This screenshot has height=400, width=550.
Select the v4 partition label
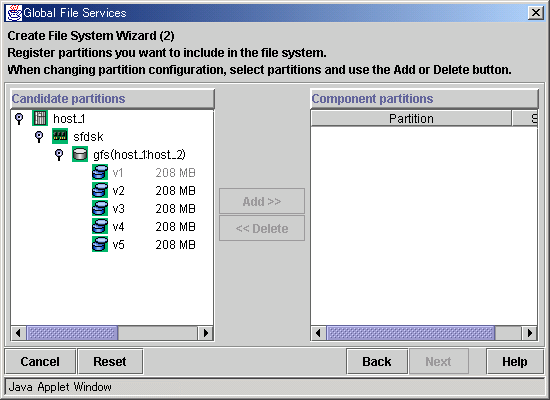tap(119, 227)
